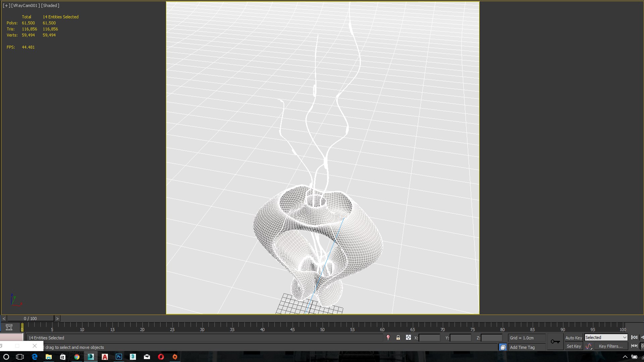Expand the system tray hidden icons chevron

[x=625, y=357]
